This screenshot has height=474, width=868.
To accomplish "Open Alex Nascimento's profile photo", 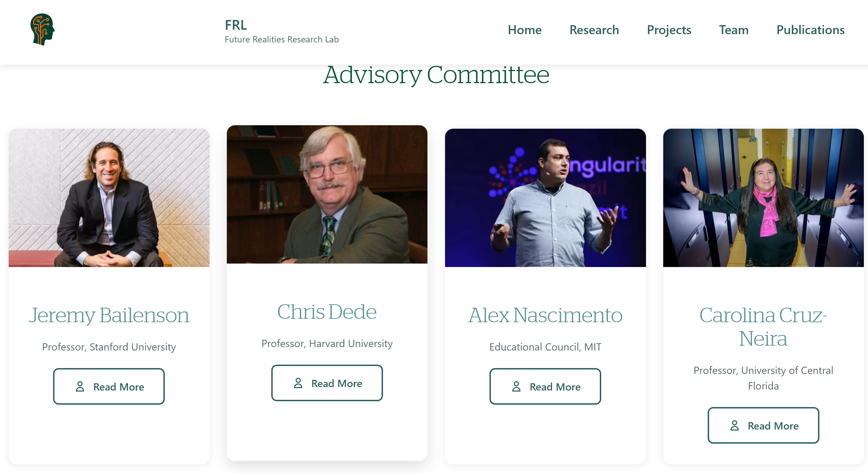I will [x=546, y=197].
